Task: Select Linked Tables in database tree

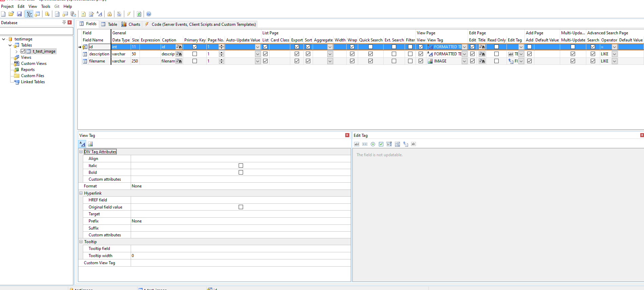Action: coord(33,82)
